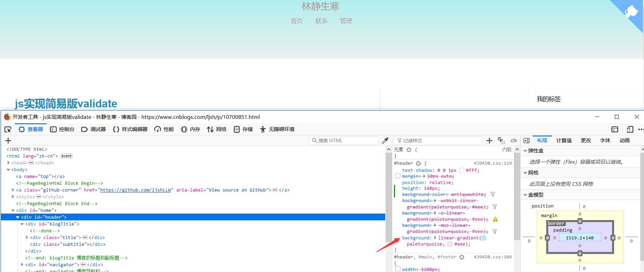Select the 计算值 computed tab

564,141
